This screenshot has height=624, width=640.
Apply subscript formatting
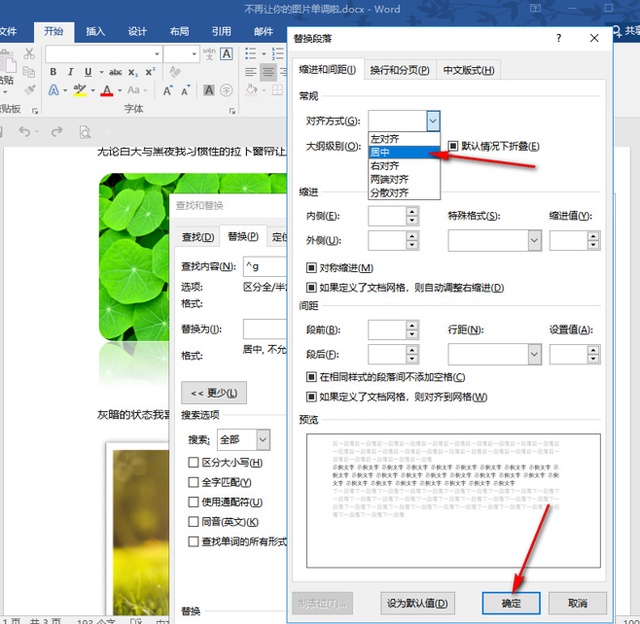tap(133, 72)
